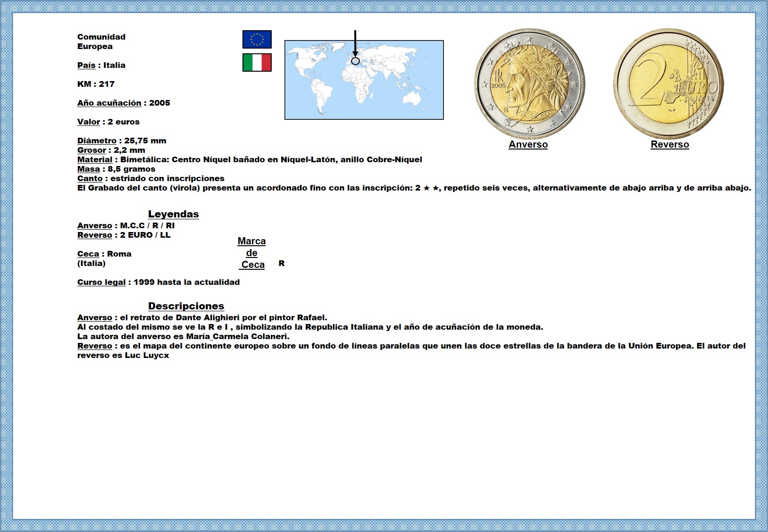The width and height of the screenshot is (768, 532).
Task: Select the 'Comunidad Europea' heading text
Action: (x=101, y=42)
